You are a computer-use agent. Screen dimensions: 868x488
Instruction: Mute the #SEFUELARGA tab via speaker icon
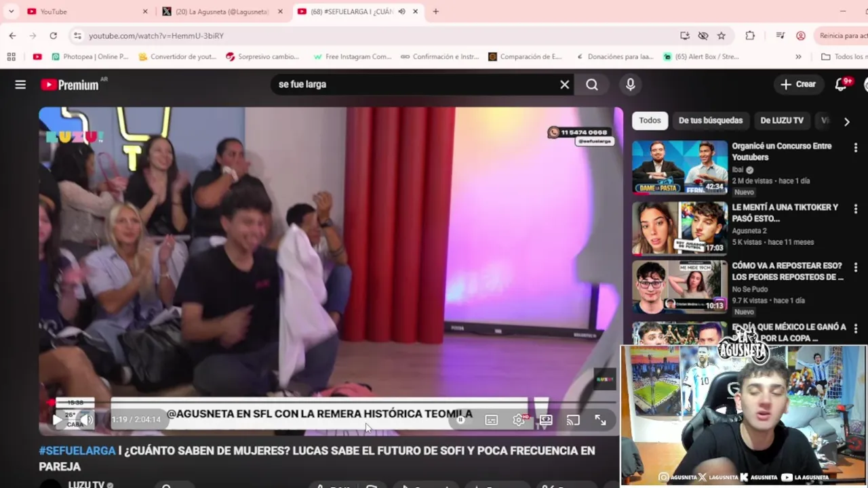[401, 12]
